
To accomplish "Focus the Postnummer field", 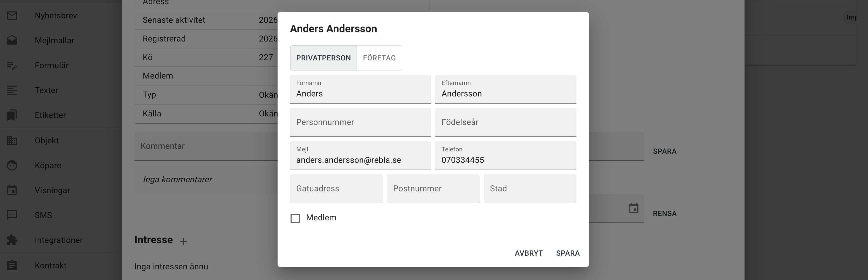I will 433,189.
